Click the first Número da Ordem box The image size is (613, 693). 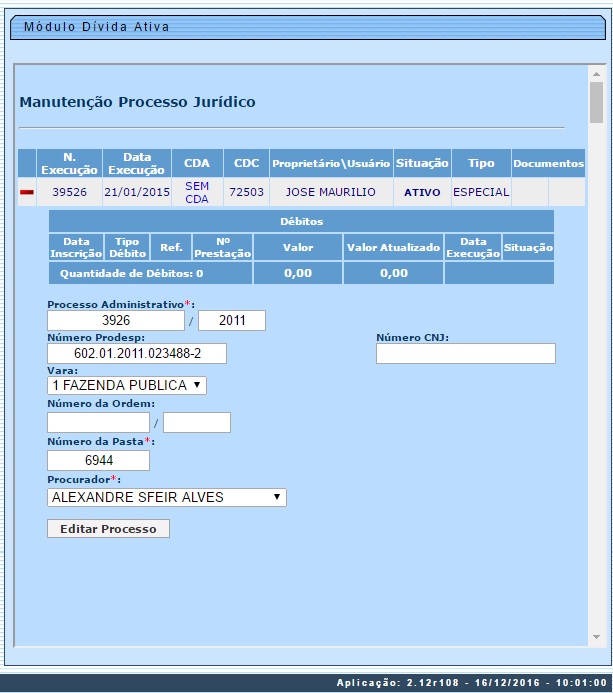pos(98,423)
